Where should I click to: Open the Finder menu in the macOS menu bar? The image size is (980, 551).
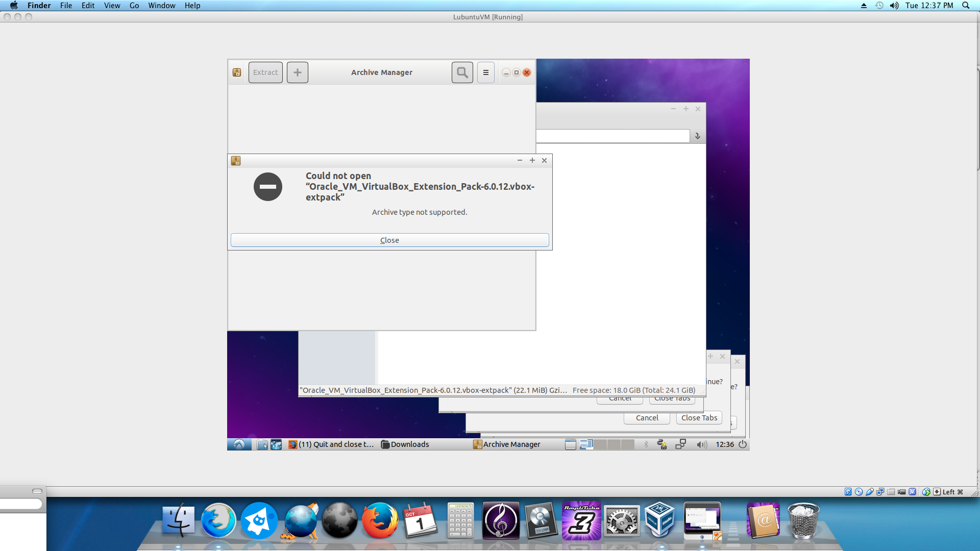point(39,6)
